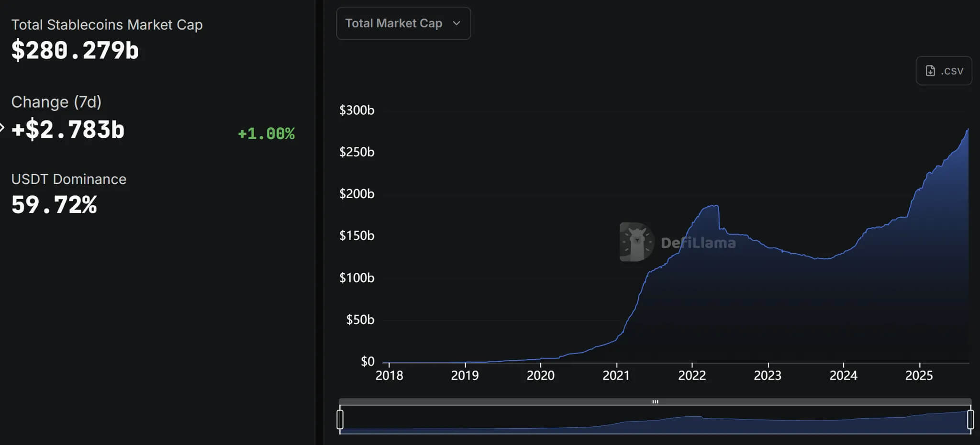Click the Total Stablecoins Market Cap heading
This screenshot has width=980, height=445.
click(x=107, y=25)
